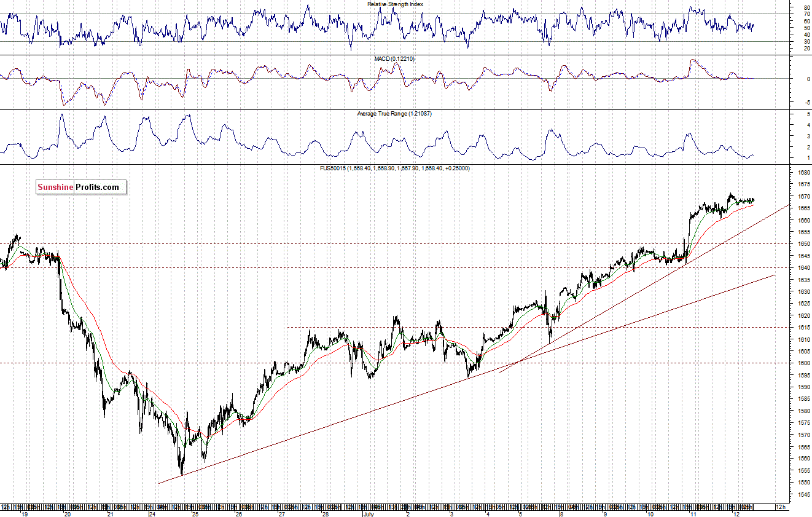The image size is (812, 517).
Task: Click price axis label 1625
Action: click(803, 304)
